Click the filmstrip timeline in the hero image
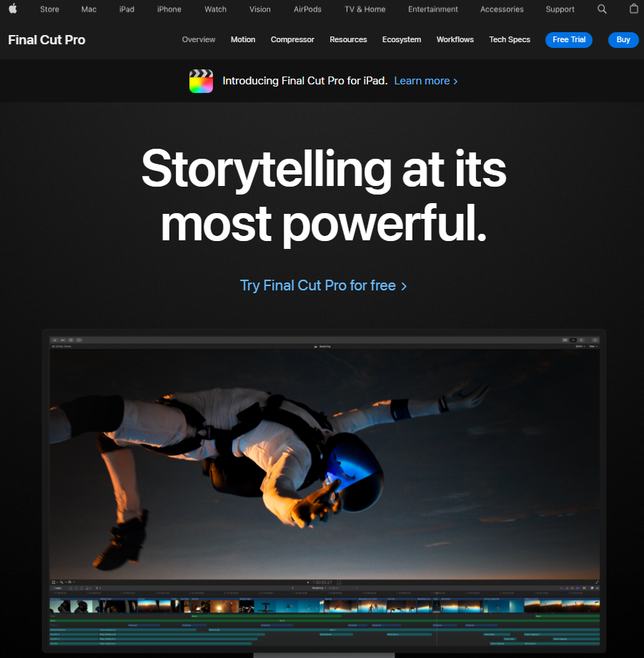The image size is (644, 658). [x=325, y=606]
